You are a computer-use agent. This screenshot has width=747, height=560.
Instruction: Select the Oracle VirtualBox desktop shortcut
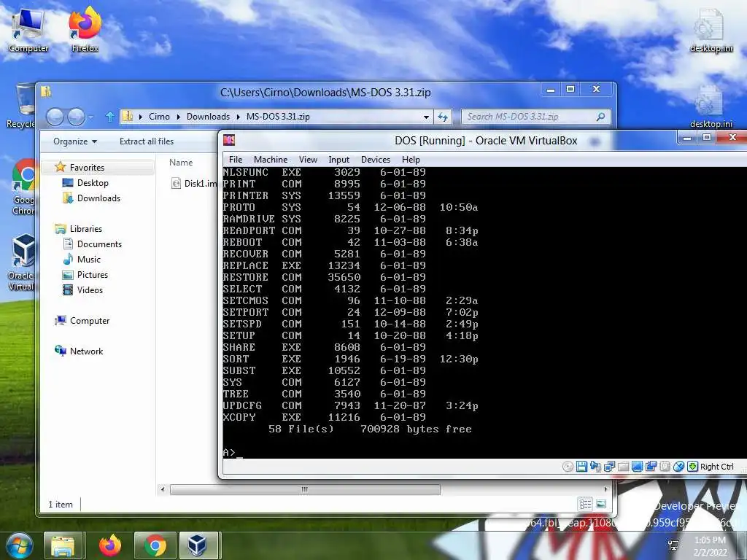pyautogui.click(x=21, y=262)
